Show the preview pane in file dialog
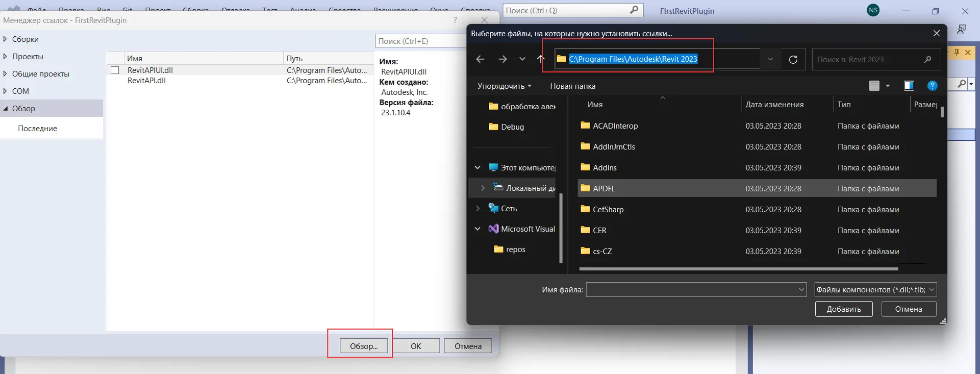The width and height of the screenshot is (980, 374). (909, 86)
